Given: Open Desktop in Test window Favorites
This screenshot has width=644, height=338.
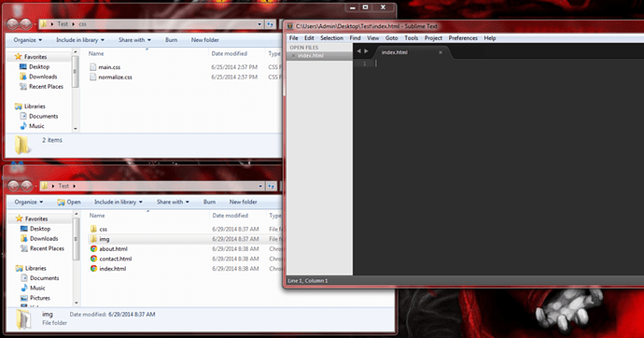Looking at the screenshot, I should tap(40, 229).
